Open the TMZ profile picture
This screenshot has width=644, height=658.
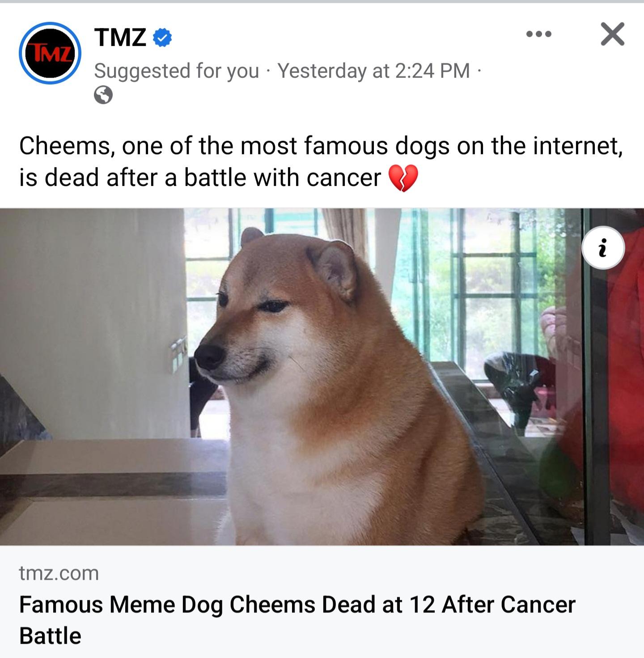tap(50, 53)
